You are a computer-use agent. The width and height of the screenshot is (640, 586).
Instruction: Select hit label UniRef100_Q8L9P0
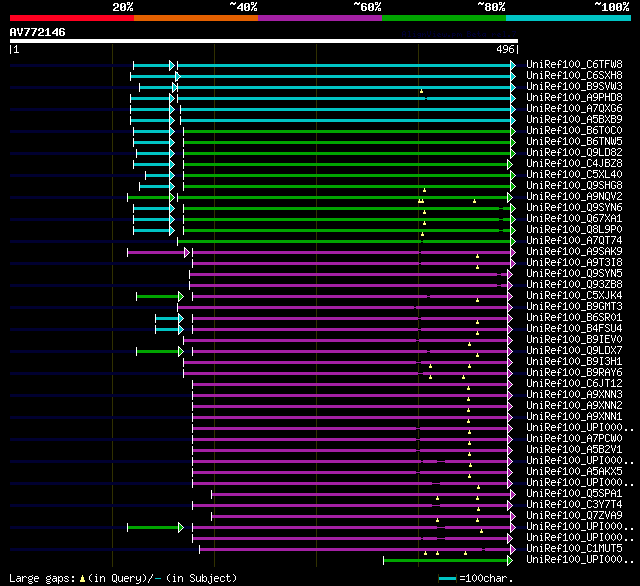click(x=574, y=230)
